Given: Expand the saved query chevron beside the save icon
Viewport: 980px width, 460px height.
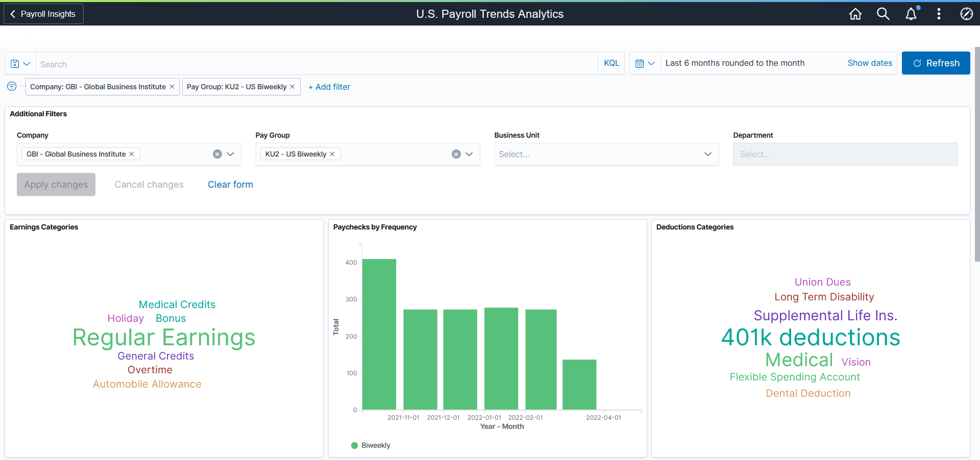Looking at the screenshot, I should point(27,63).
